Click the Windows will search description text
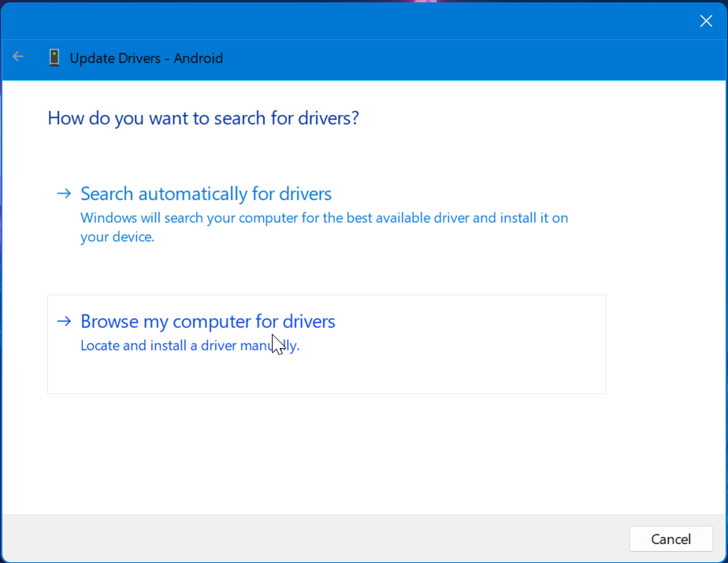This screenshot has width=728, height=563. point(323,227)
